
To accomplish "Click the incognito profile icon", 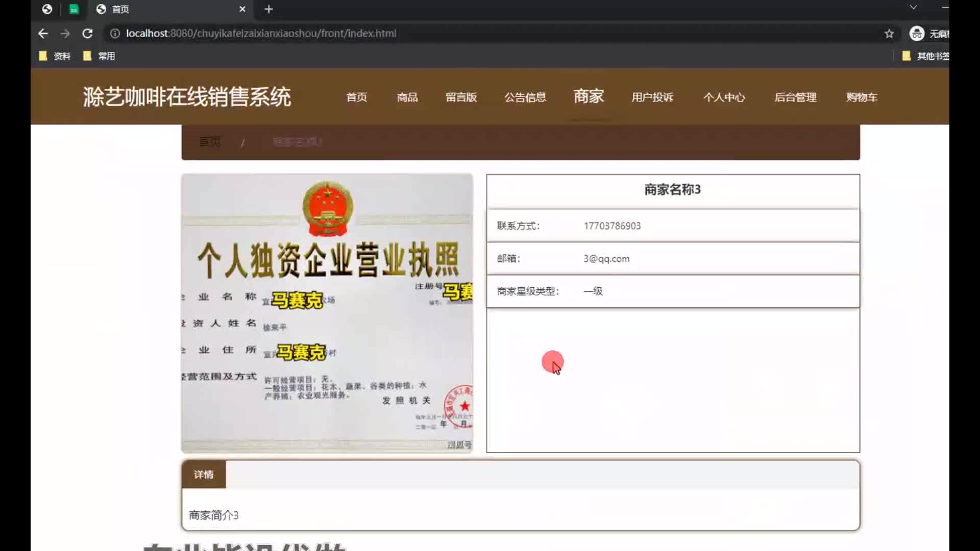I will tap(917, 34).
